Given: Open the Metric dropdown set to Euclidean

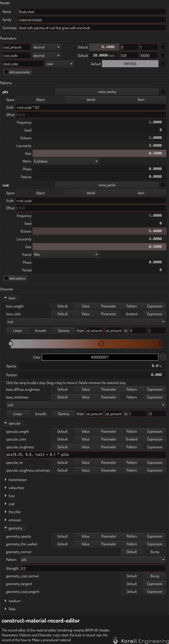Looking at the screenshot, I should pos(66,161).
